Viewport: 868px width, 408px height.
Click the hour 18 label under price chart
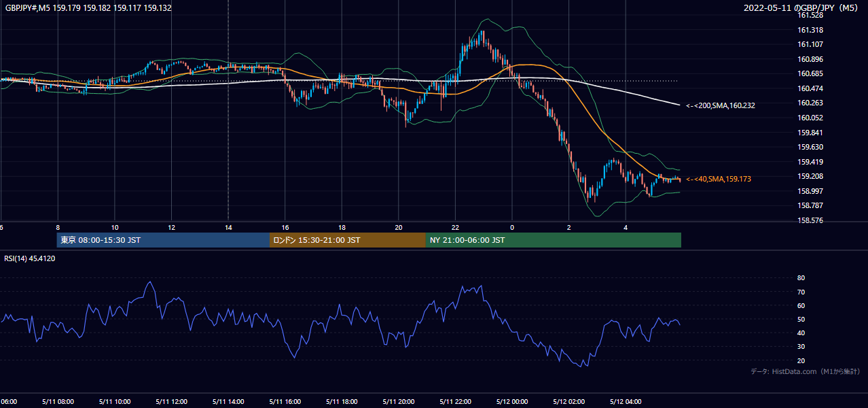coord(342,228)
